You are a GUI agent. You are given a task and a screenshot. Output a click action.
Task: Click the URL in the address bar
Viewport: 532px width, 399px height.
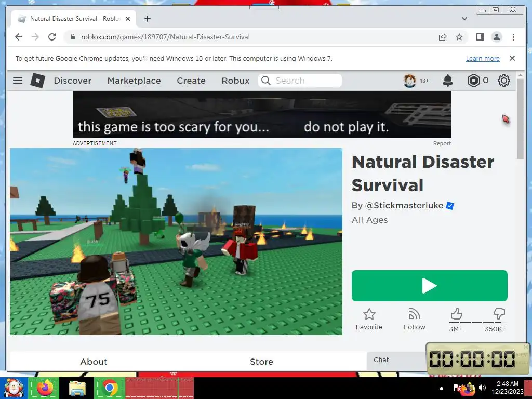point(165,37)
